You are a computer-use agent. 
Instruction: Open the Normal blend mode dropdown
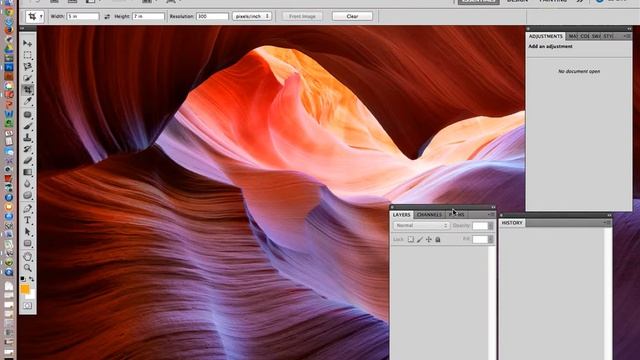(x=421, y=225)
